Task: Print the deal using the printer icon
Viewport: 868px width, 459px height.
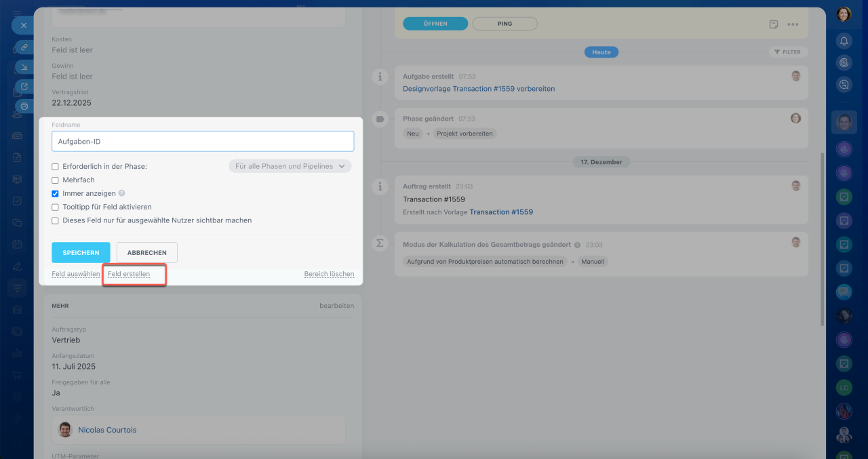Action: (x=24, y=106)
